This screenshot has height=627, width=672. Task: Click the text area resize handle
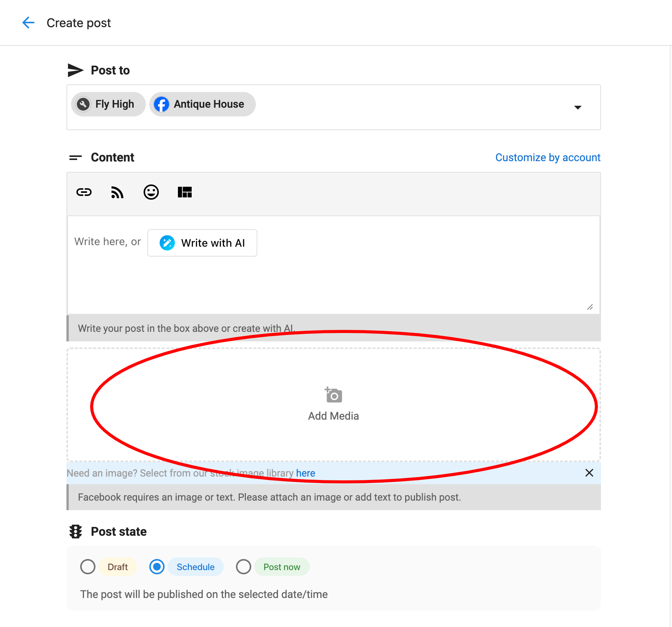(590, 307)
